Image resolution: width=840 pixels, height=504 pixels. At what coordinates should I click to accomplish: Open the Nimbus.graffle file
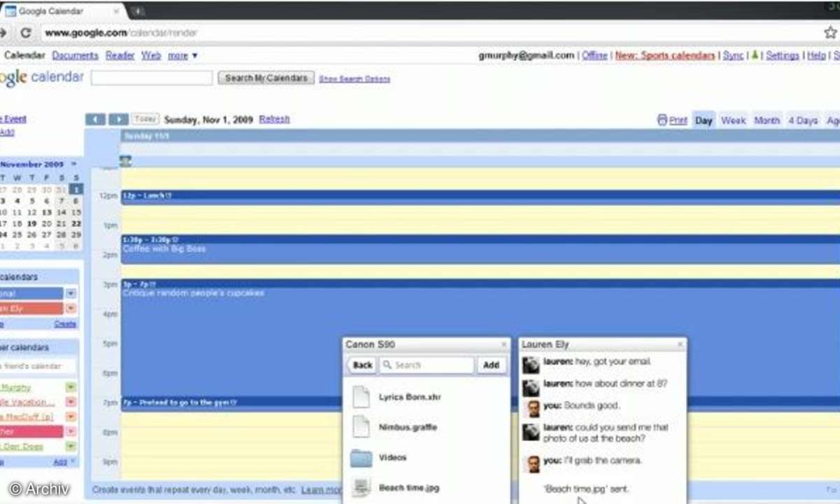[x=407, y=427]
